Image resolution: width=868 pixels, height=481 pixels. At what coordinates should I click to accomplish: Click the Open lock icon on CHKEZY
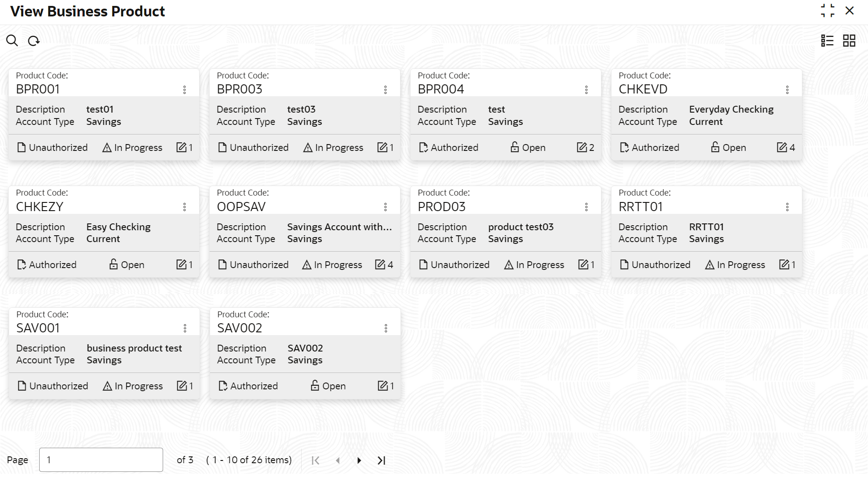(x=113, y=264)
